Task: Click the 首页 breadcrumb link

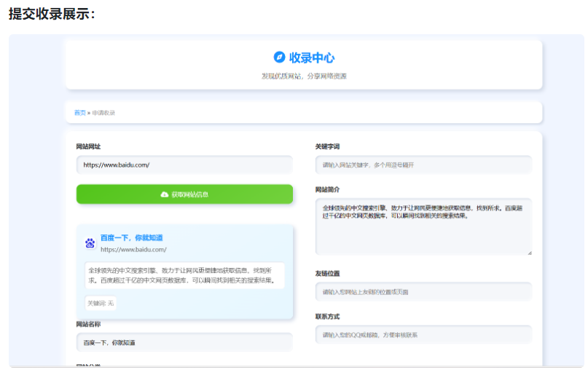Action: pyautogui.click(x=79, y=113)
